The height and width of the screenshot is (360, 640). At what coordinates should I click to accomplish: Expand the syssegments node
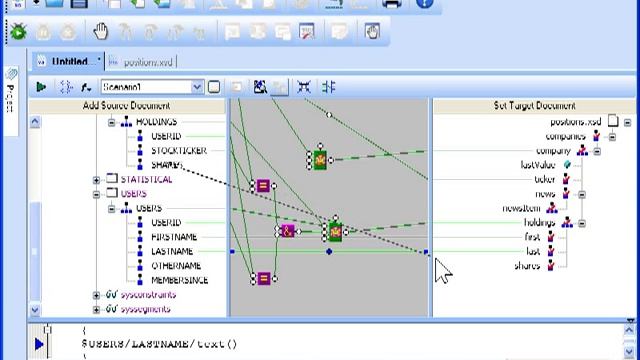[x=96, y=310]
